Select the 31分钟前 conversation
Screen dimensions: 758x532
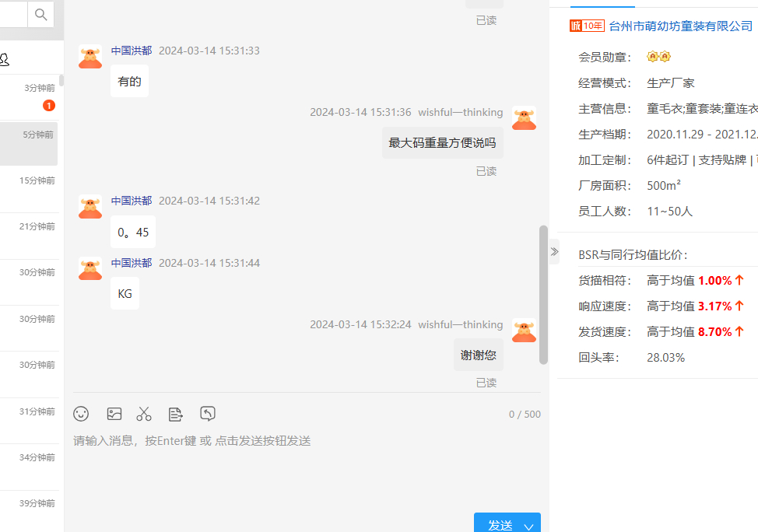tap(29, 421)
